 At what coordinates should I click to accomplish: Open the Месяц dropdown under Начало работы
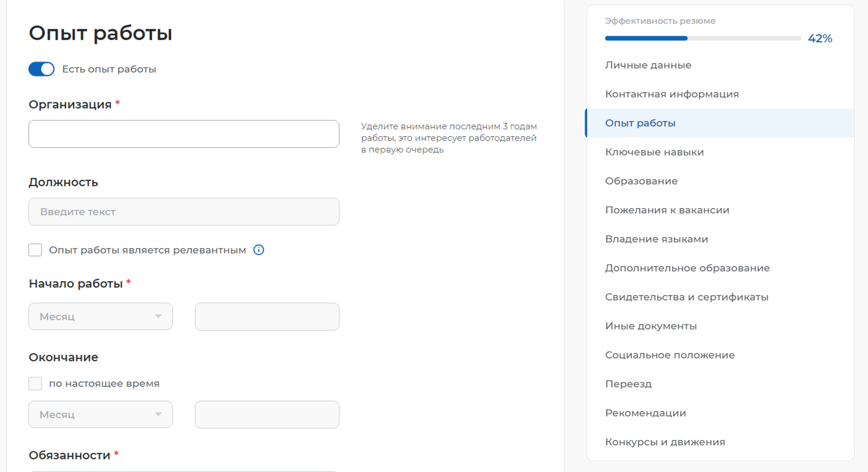coord(101,317)
